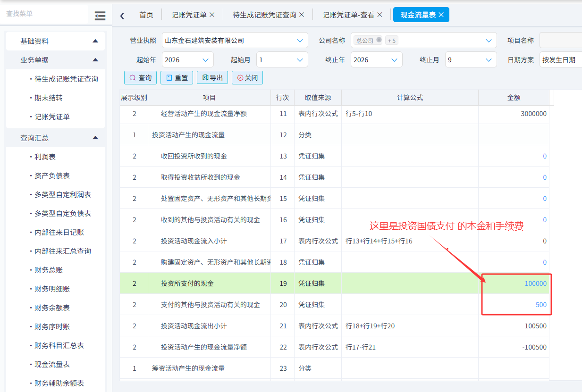Open the 终止月 dropdown
Image resolution: width=582 pixels, height=392 pixels.
click(471, 60)
